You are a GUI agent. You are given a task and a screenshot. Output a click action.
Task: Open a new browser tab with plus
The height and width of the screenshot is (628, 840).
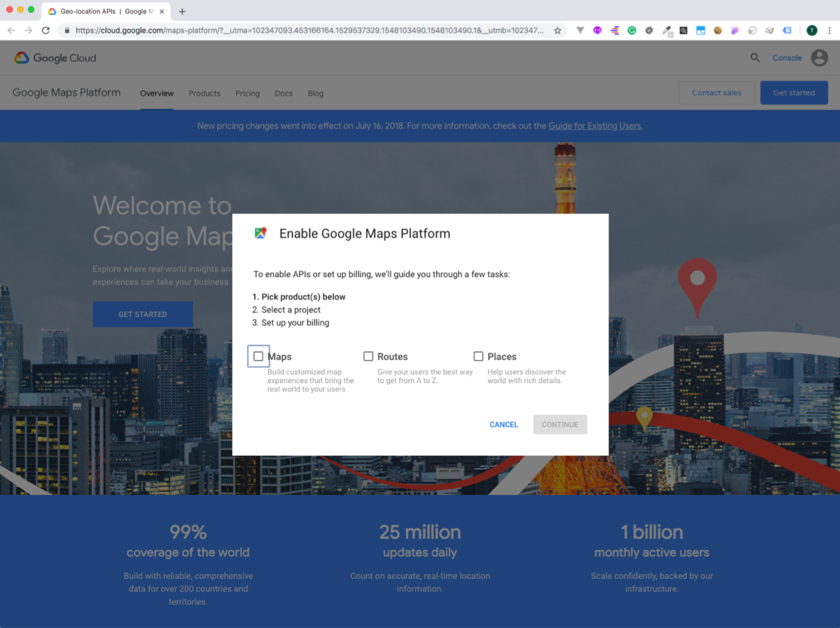point(182,11)
